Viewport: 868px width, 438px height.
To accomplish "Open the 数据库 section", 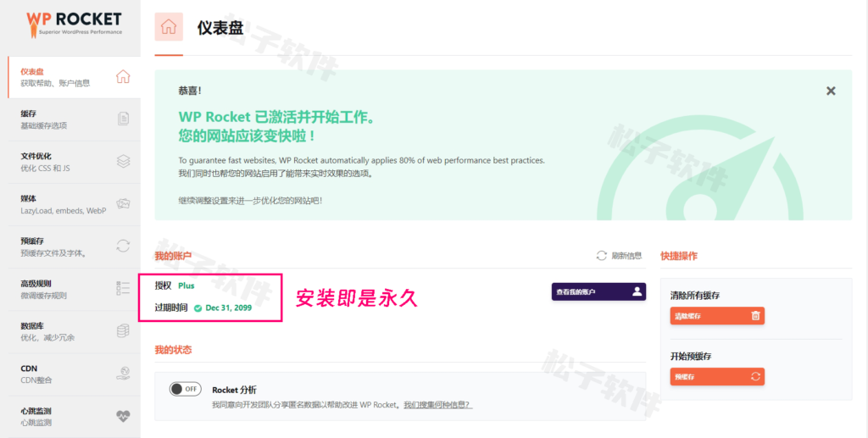I will click(x=75, y=332).
